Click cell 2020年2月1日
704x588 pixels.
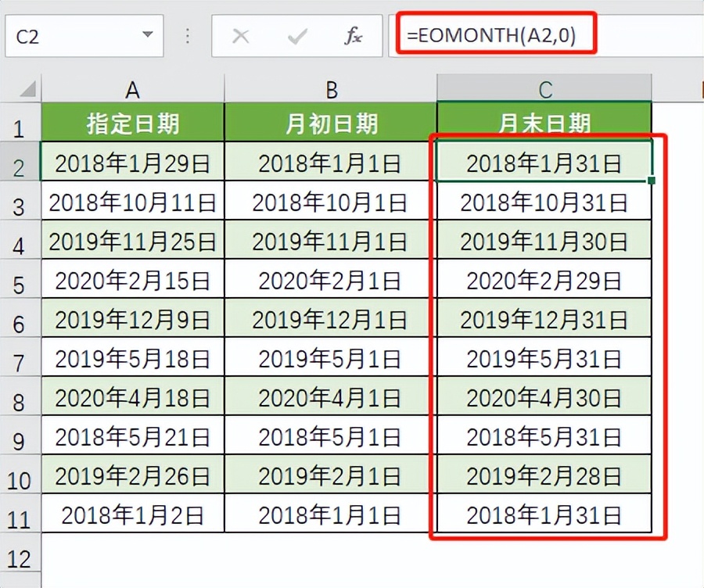330,279
